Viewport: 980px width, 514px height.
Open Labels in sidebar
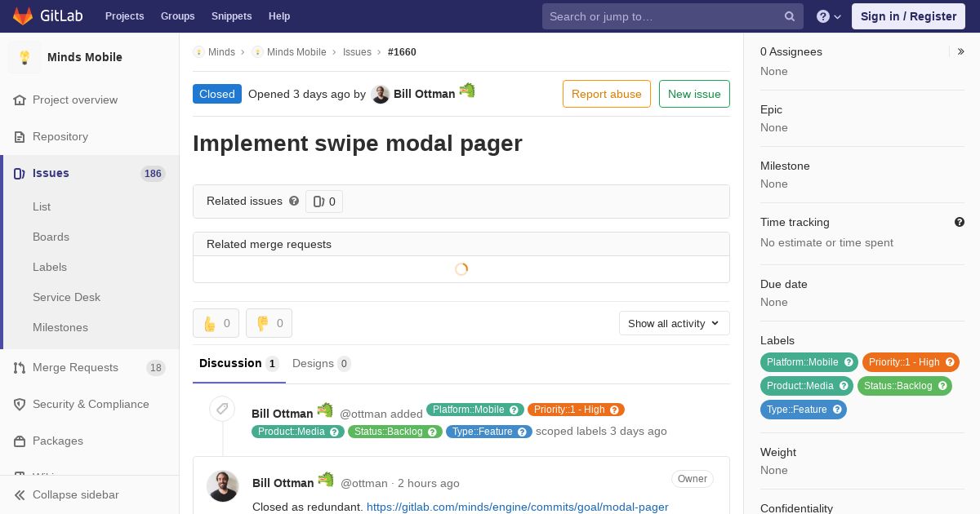50,267
